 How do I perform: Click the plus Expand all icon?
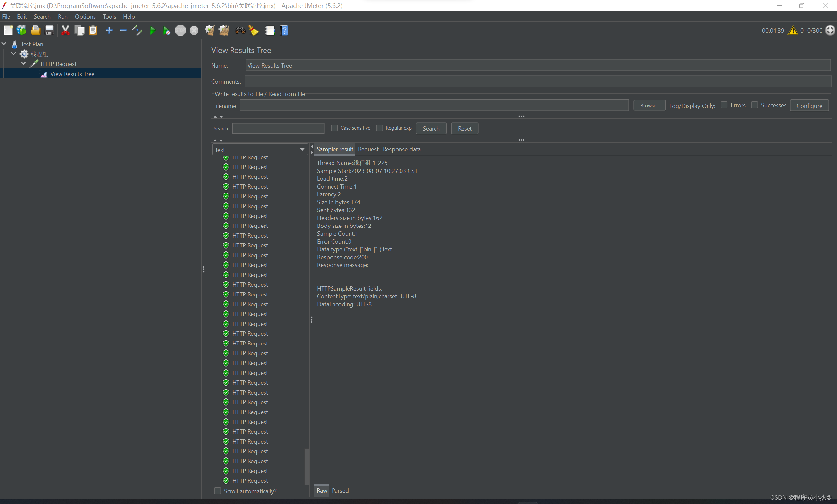pyautogui.click(x=109, y=31)
